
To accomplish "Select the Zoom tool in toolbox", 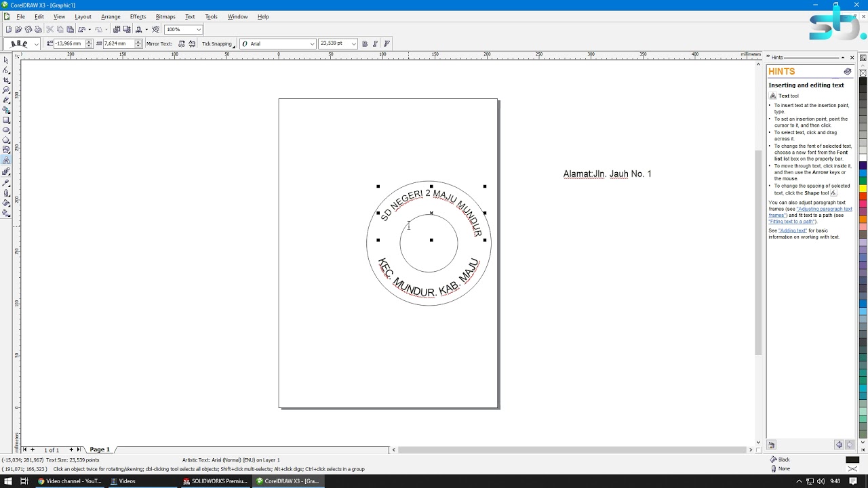I will coord(6,89).
